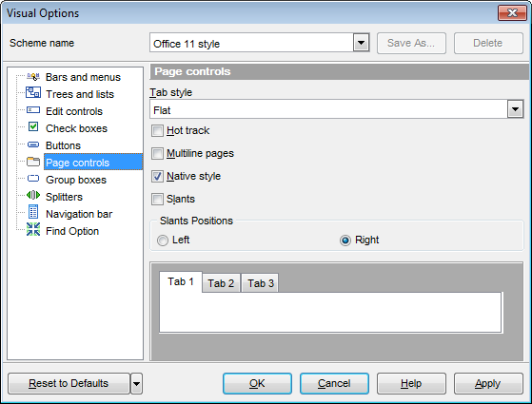The image size is (532, 404).
Task: Open Group boxes settings
Action: click(x=76, y=180)
